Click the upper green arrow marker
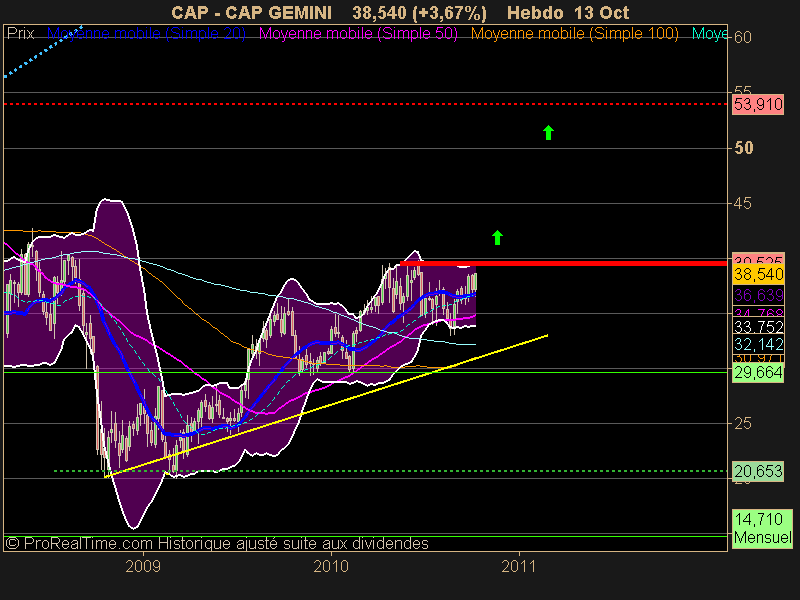Image resolution: width=800 pixels, height=600 pixels. [548, 133]
